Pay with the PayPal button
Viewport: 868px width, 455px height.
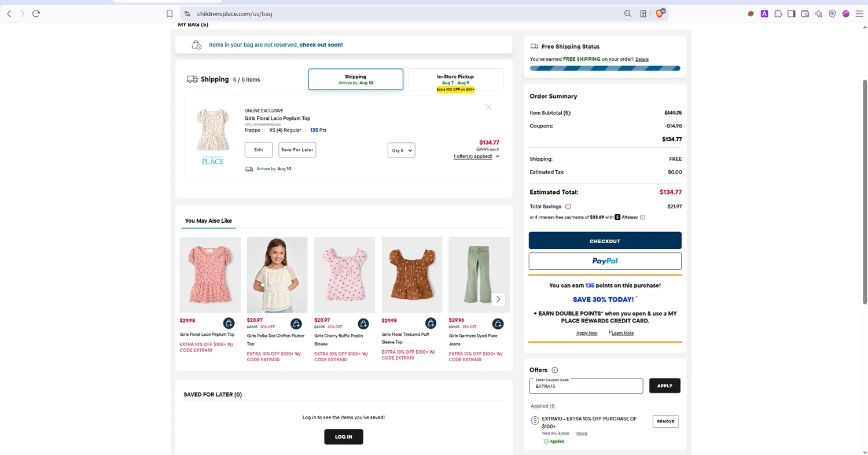point(605,261)
